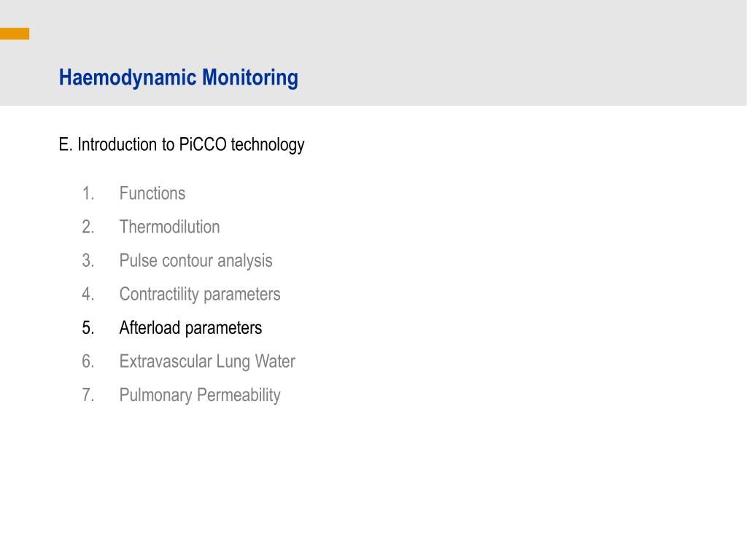Viewport: 747px width, 560px height.
Task: Click the E. Introduction to PiCCO technology heading
Action: 182,145
